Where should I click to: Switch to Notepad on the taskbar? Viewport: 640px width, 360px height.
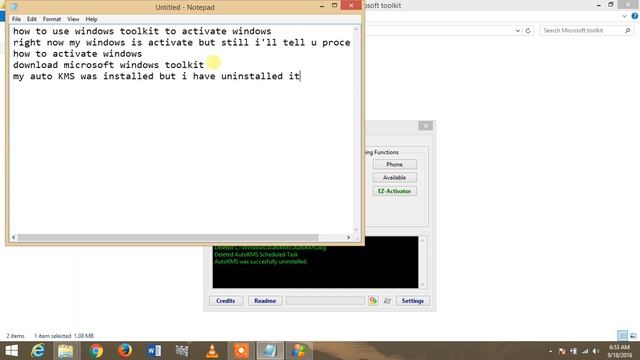[270, 351]
